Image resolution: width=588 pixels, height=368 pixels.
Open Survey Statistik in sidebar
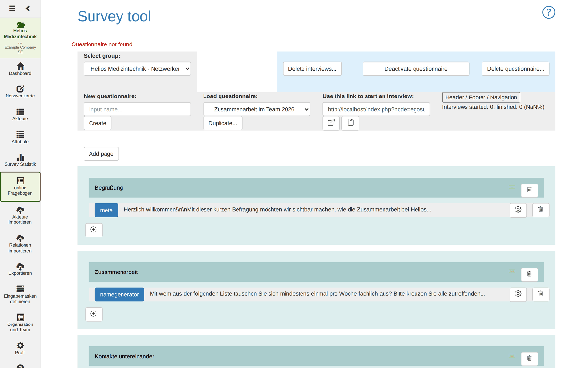[20, 160]
